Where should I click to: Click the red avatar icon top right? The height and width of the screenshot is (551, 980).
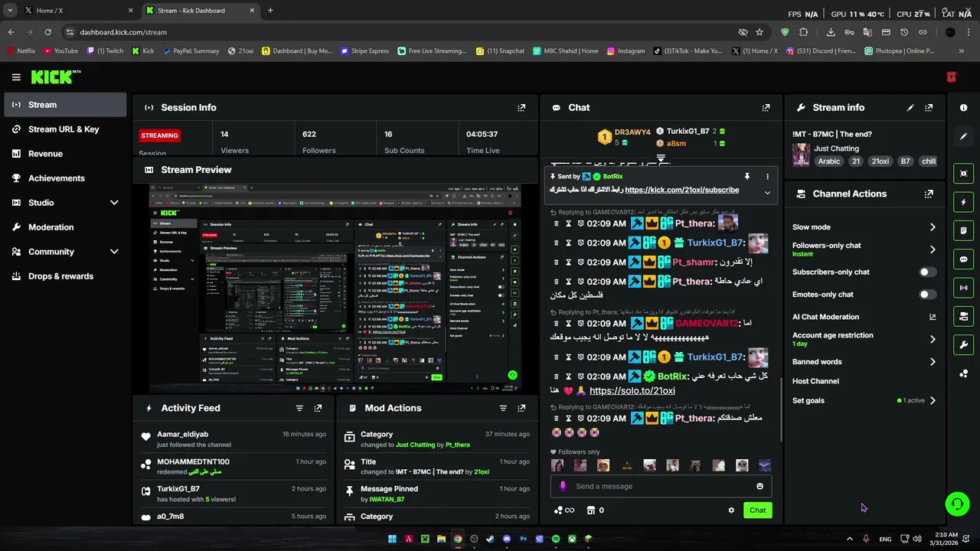[952, 77]
